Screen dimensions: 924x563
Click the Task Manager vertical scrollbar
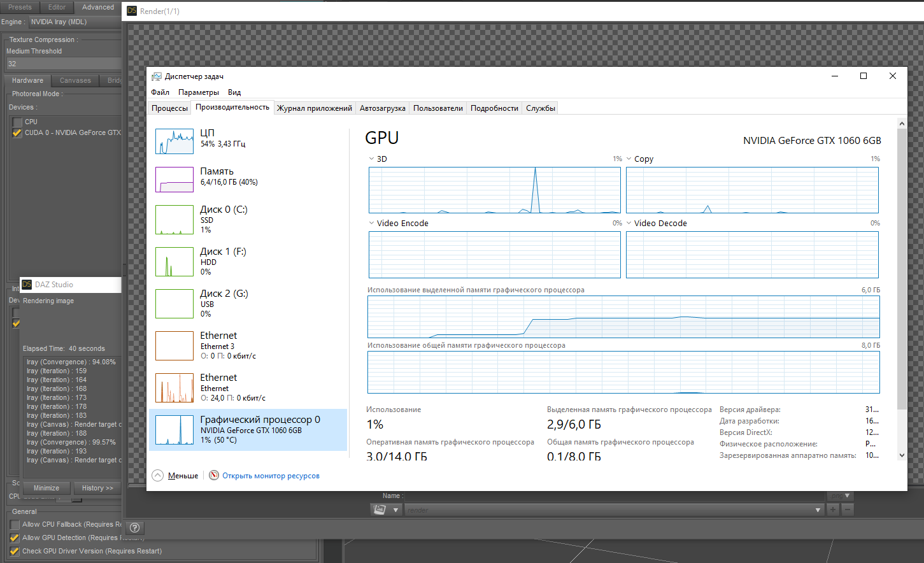(902, 268)
